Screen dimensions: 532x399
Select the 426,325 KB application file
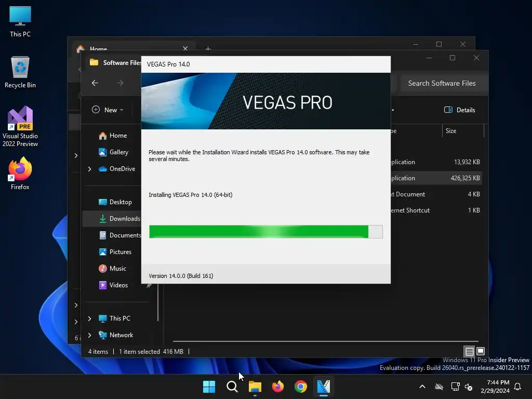click(x=436, y=178)
